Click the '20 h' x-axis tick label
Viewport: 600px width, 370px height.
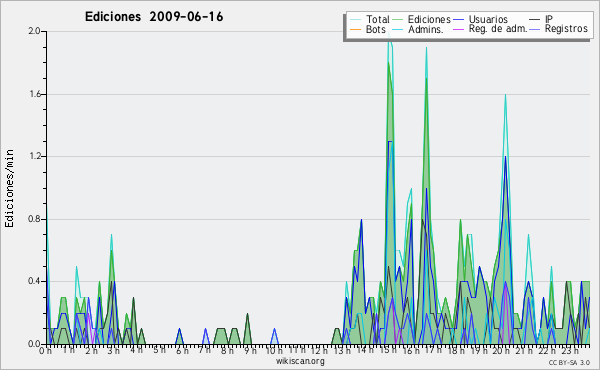[502, 351]
